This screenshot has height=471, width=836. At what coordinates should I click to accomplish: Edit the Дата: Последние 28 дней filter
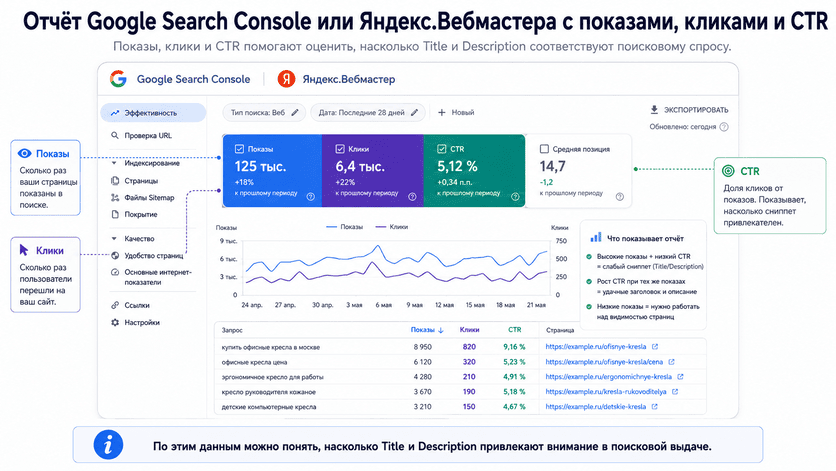[x=367, y=113]
